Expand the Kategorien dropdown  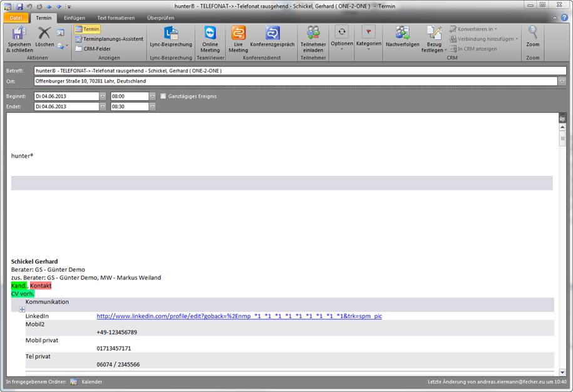pos(368,36)
